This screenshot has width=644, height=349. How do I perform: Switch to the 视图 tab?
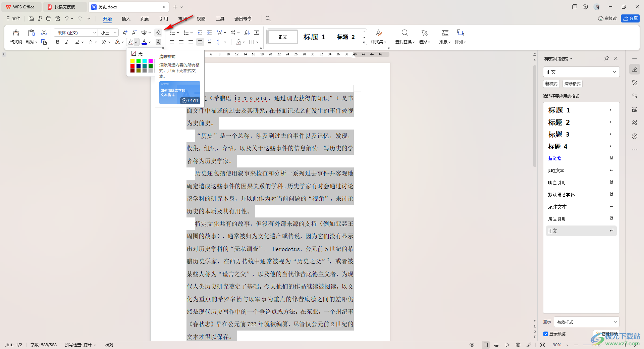pos(201,19)
